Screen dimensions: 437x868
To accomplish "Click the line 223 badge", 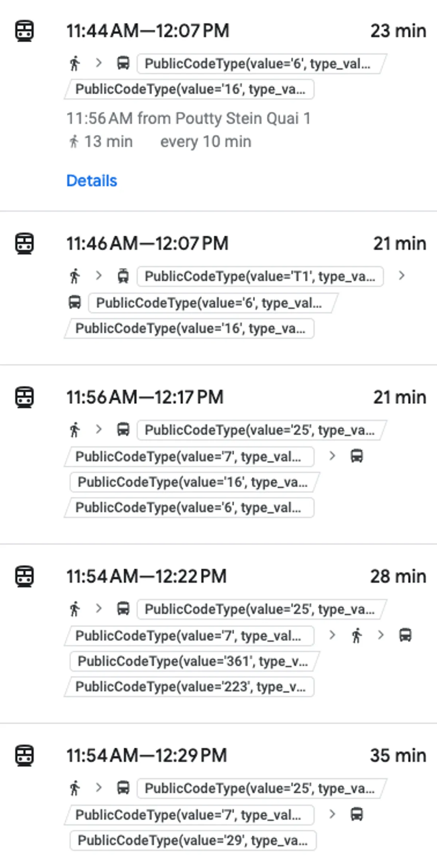I will pos(190,687).
